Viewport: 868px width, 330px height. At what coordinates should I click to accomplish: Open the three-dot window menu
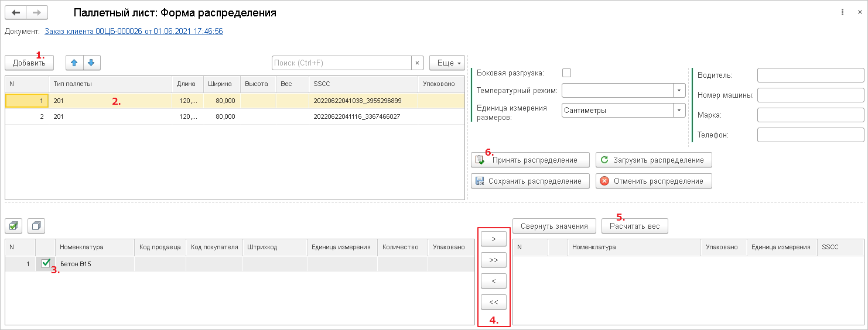(x=842, y=12)
